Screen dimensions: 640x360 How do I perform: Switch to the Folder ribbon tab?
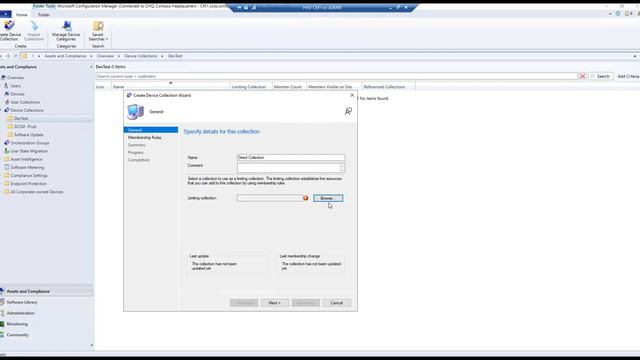click(44, 15)
